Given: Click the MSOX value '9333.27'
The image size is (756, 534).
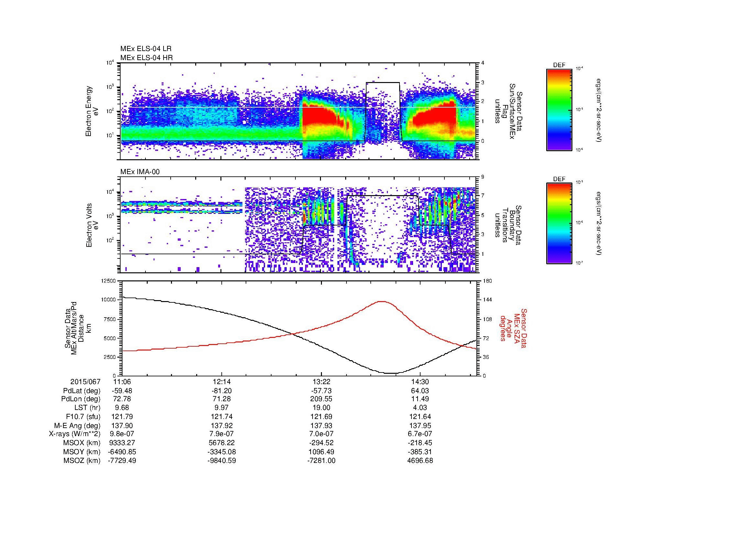Looking at the screenshot, I should pos(122,443).
